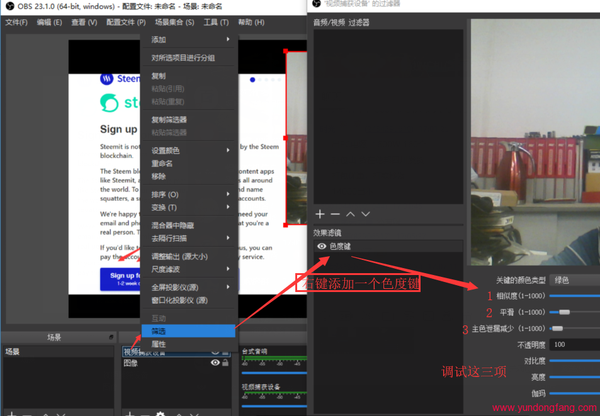Click the lock icon for 视频捕获设备 source

[x=226, y=352]
